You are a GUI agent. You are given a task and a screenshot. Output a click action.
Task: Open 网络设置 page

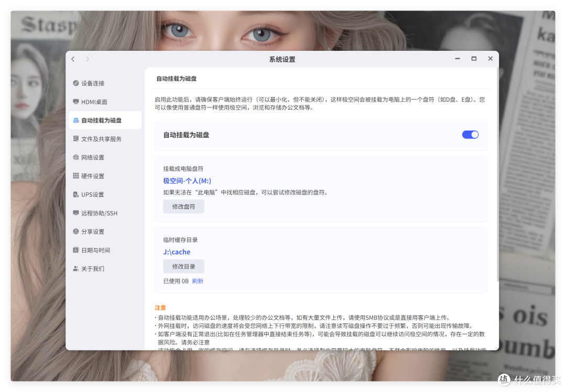[105, 157]
